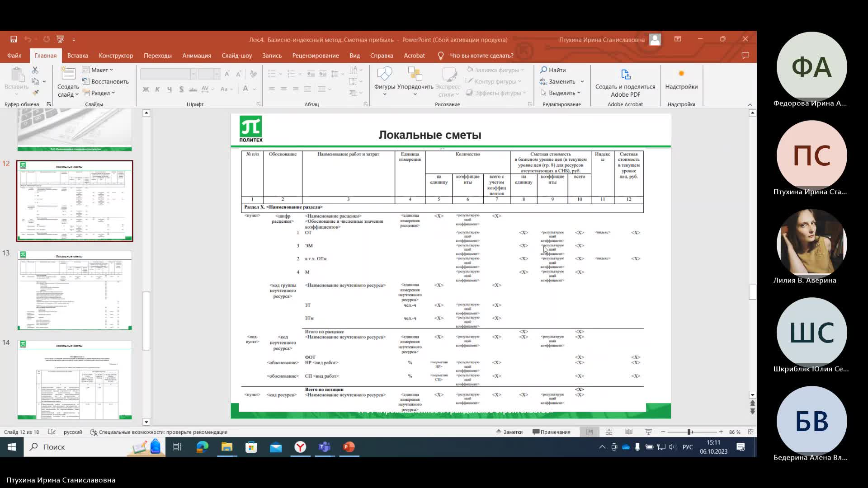Viewport: 868px width, 488px height.
Task: Open Microsoft Teams from taskbar
Action: click(325, 447)
